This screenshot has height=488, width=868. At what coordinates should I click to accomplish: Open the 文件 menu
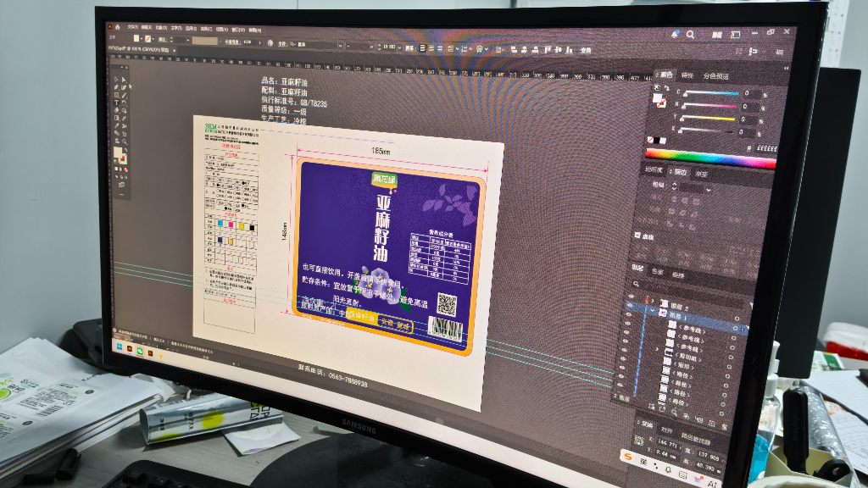[133, 27]
